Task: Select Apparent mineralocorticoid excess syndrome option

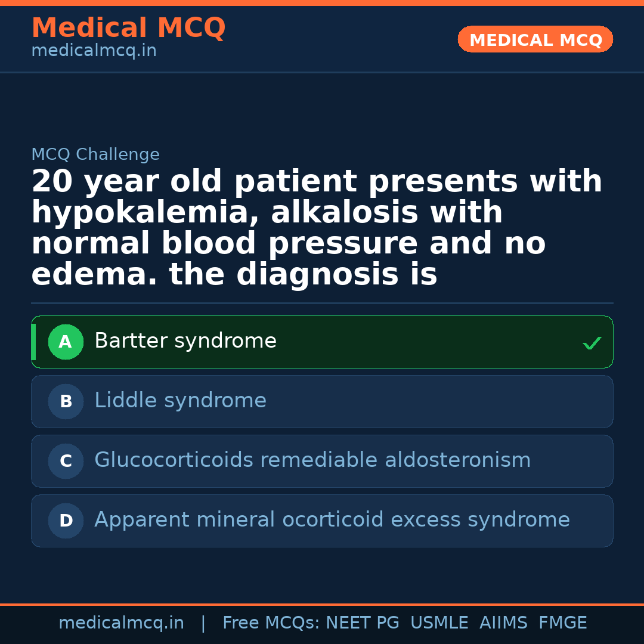Action: click(332, 520)
